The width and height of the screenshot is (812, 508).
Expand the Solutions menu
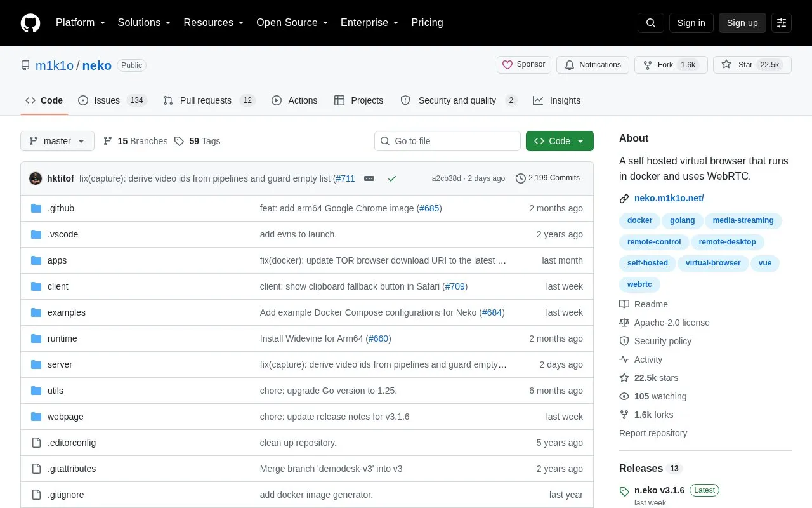tap(144, 23)
